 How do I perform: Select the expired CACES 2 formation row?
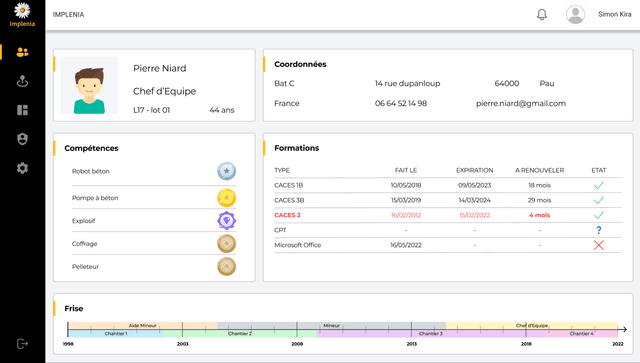(x=448, y=215)
